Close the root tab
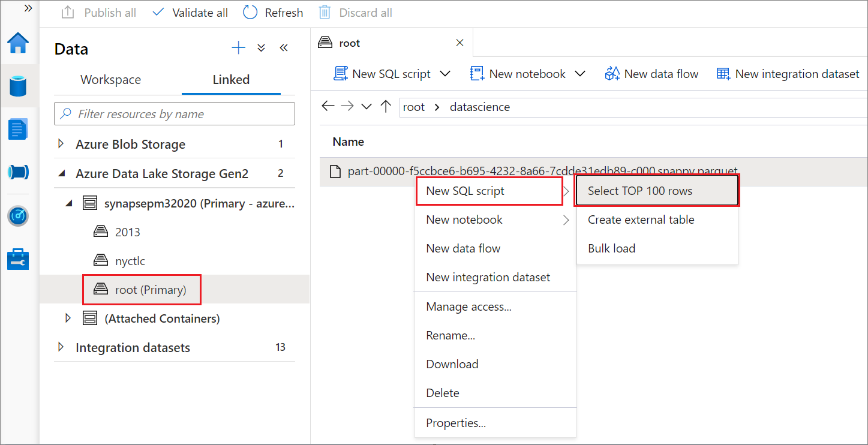 pos(460,43)
